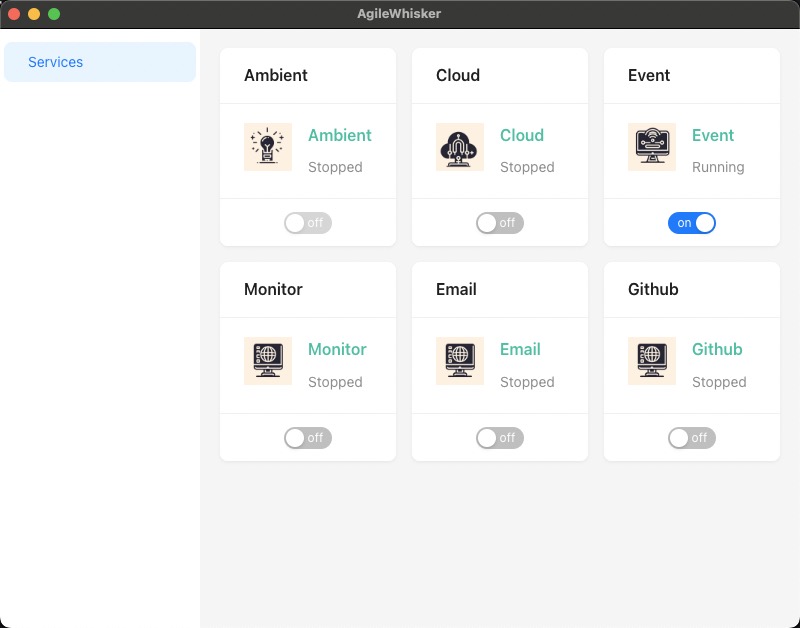Click the green Event service name
The height and width of the screenshot is (628, 800).
[x=712, y=135]
